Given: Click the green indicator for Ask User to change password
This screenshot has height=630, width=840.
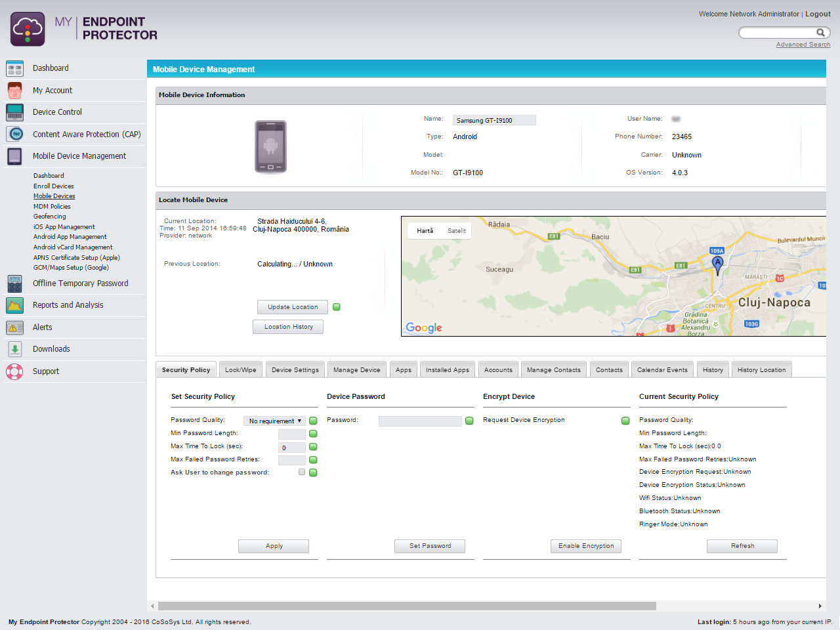Looking at the screenshot, I should point(313,472).
